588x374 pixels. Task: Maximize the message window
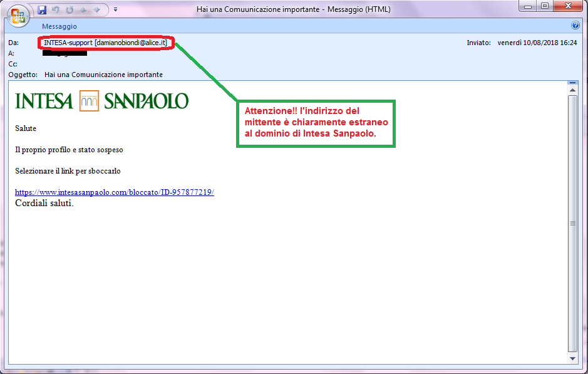(545, 6)
